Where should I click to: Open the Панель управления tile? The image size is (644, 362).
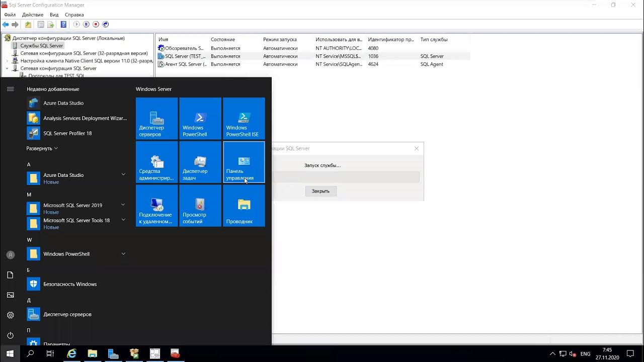point(244,162)
